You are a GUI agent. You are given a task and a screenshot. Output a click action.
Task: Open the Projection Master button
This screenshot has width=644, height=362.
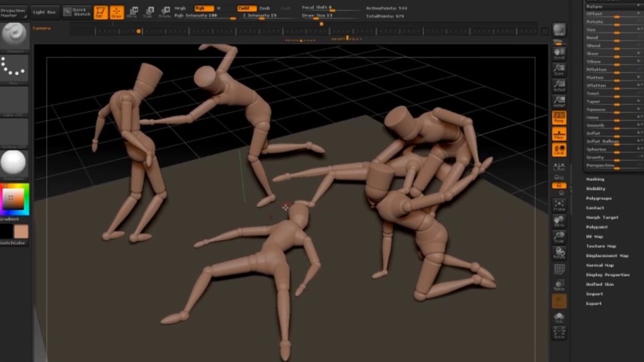click(x=14, y=12)
